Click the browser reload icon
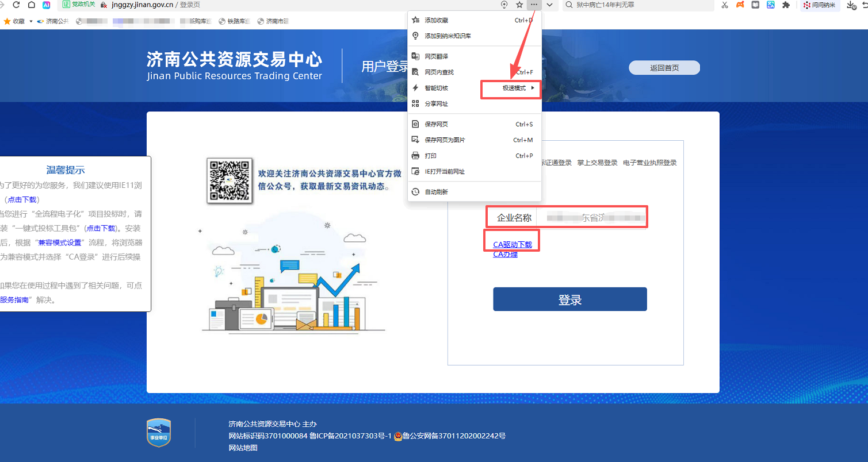This screenshot has width=868, height=462. point(16,5)
